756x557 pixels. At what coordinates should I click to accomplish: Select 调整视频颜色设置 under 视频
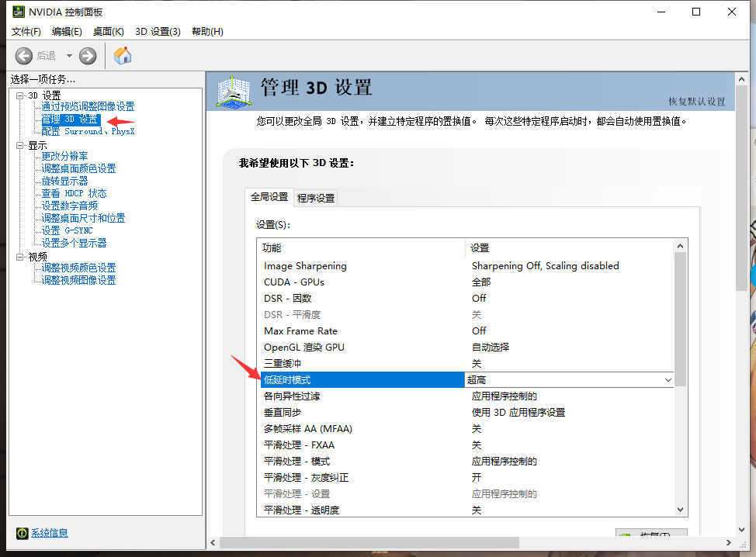pyautogui.click(x=78, y=267)
